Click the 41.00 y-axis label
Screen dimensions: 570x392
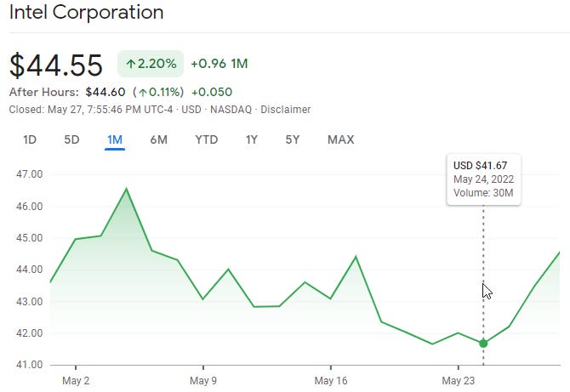(30, 364)
